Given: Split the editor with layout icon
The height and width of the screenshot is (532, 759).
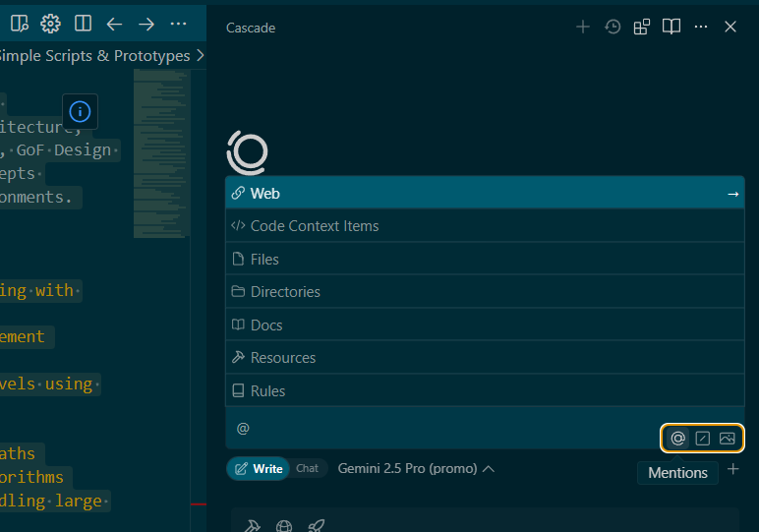Looking at the screenshot, I should 83,24.
